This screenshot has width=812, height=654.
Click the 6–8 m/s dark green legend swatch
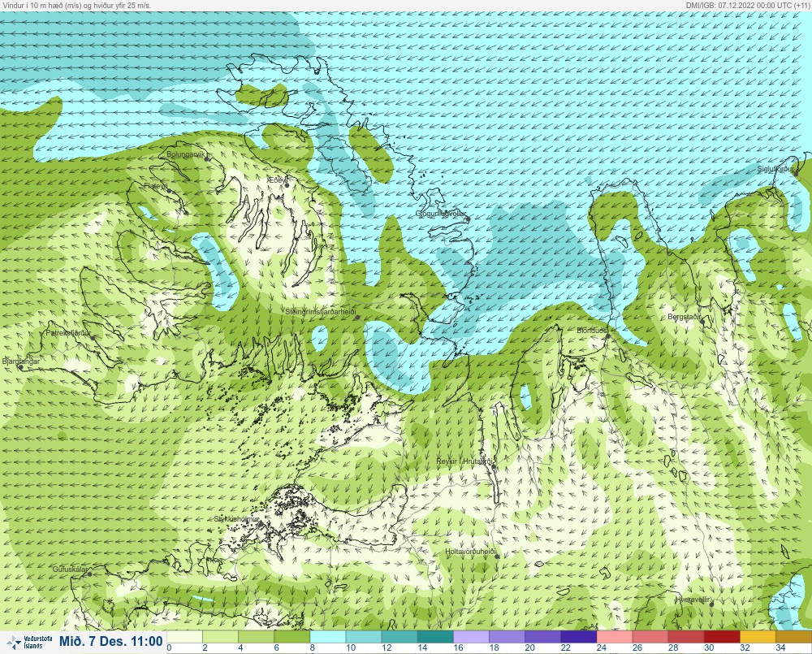[x=292, y=636]
